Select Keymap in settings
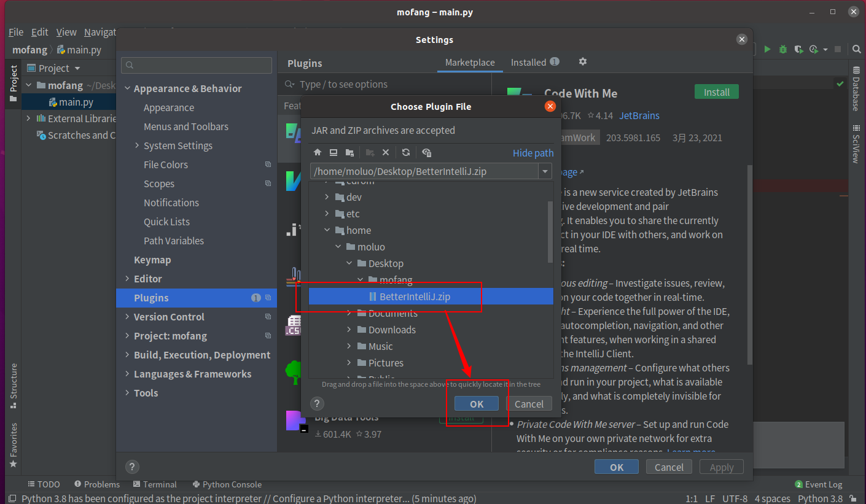Image resolution: width=866 pixels, height=504 pixels. click(x=152, y=260)
